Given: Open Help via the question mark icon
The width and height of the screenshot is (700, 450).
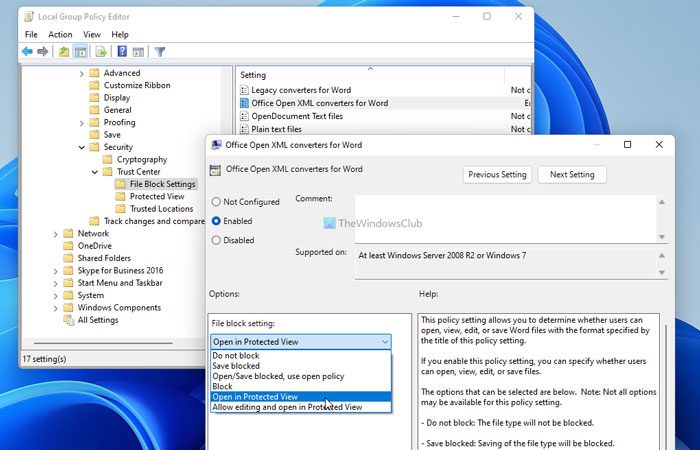Looking at the screenshot, I should click(122, 51).
